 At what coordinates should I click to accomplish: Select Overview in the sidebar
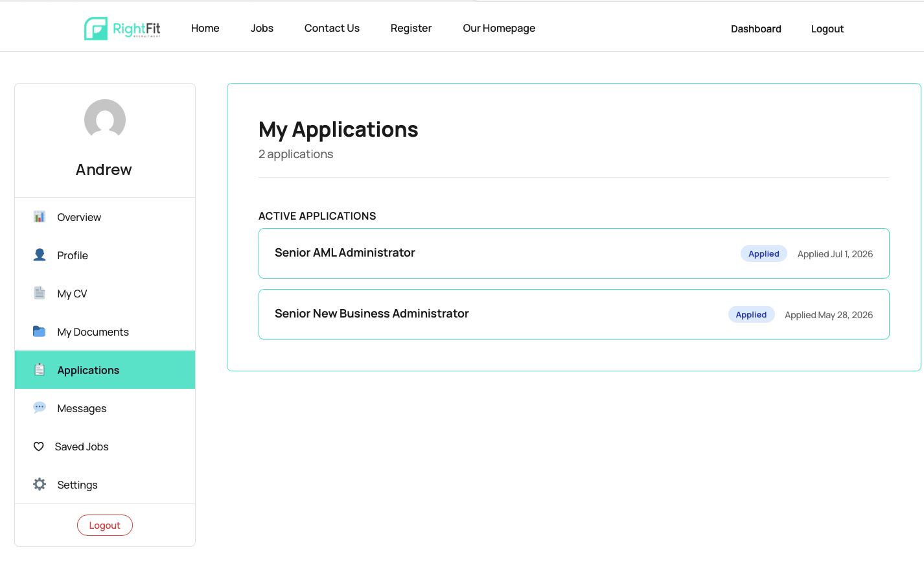point(105,217)
